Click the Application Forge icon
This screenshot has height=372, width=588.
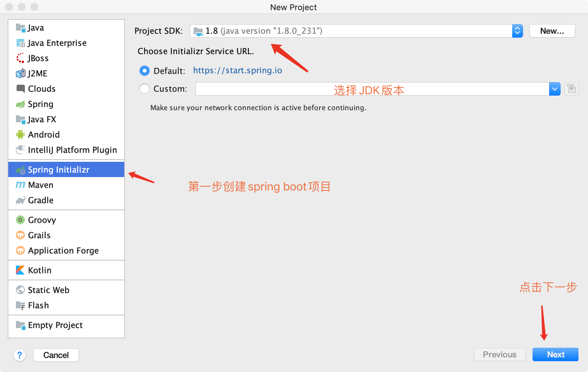(x=20, y=250)
